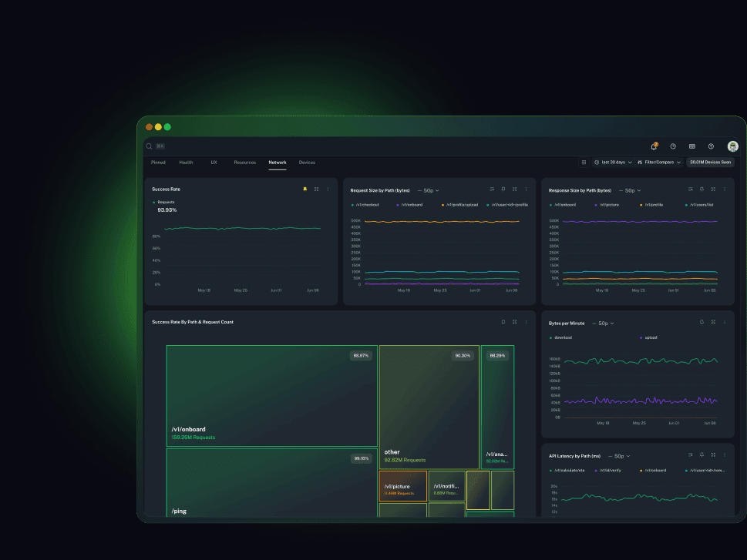Toggle /v1/profile/upload series in Request Size legend
Image resolution: width=747 pixels, height=560 pixels.
tap(459, 205)
